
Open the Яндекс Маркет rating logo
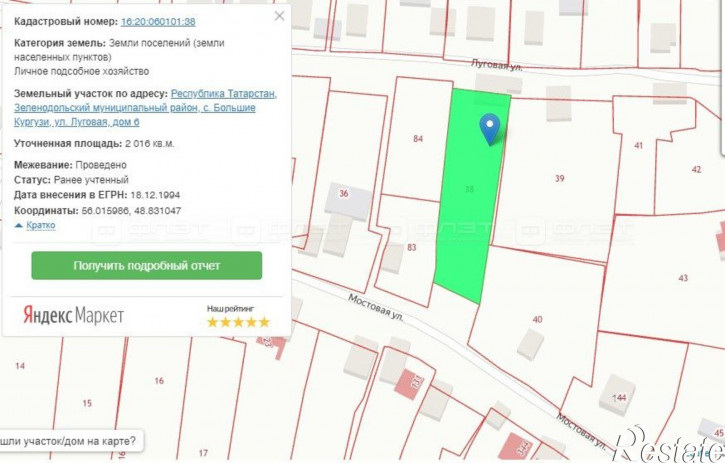pos(74,315)
